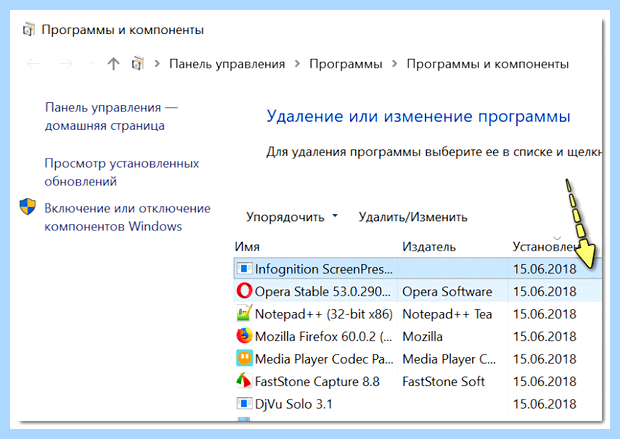
Task: Click Программы и компоненты breadcrumb
Action: pos(488,64)
